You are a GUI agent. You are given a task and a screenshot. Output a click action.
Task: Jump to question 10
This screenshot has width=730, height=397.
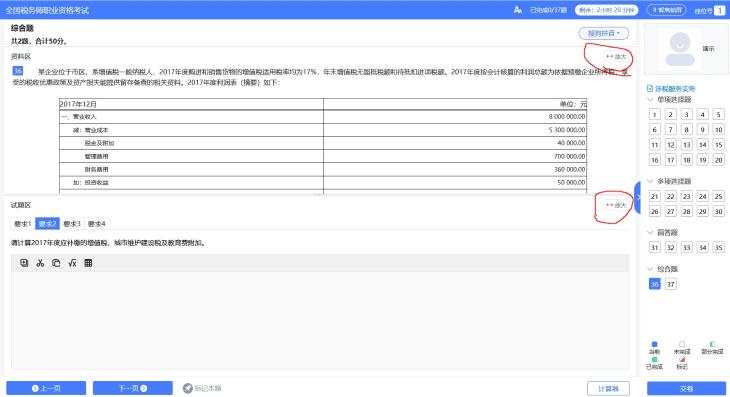click(718, 129)
